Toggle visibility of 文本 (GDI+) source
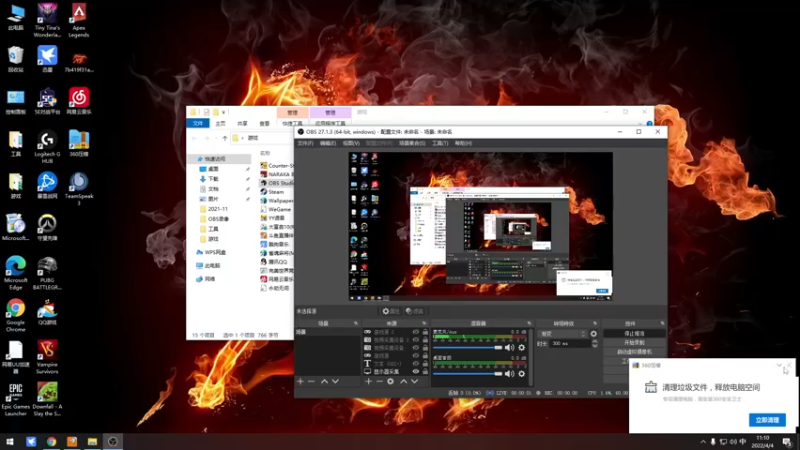 pyautogui.click(x=416, y=364)
